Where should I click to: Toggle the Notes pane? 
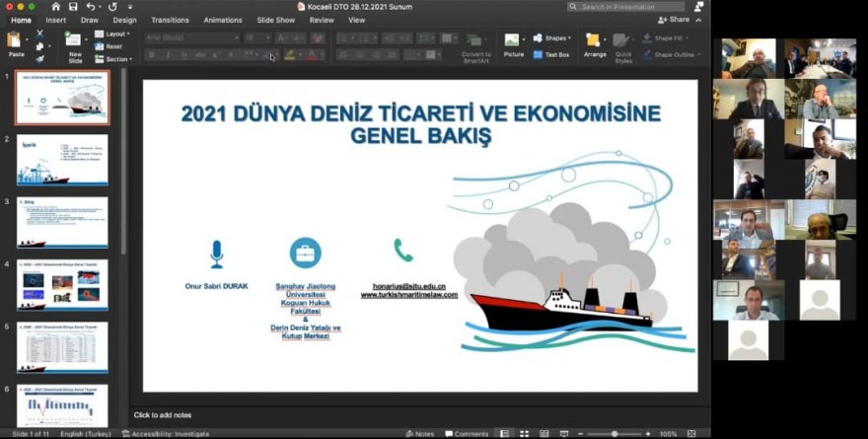[x=419, y=433]
